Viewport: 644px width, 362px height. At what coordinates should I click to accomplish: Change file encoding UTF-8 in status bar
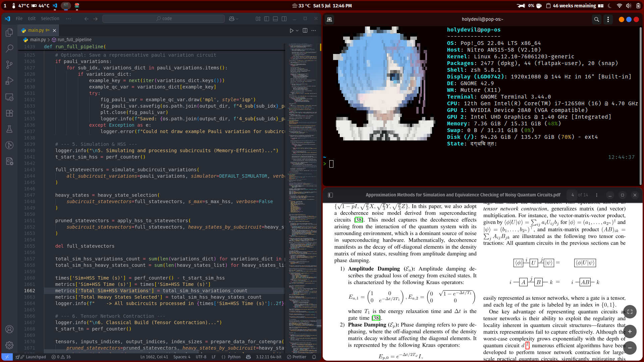point(201,357)
